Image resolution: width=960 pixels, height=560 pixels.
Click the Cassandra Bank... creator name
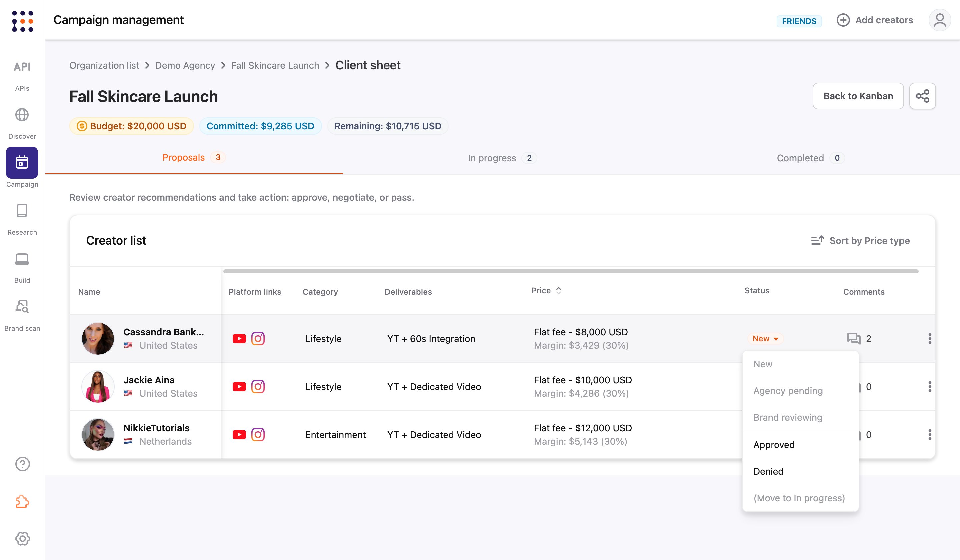[x=163, y=332]
